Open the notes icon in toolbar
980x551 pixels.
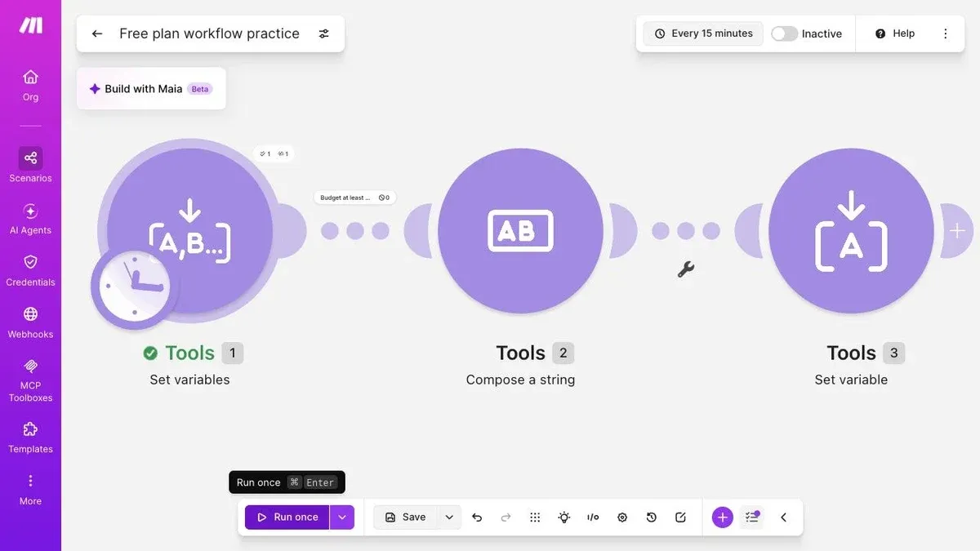[x=681, y=517]
